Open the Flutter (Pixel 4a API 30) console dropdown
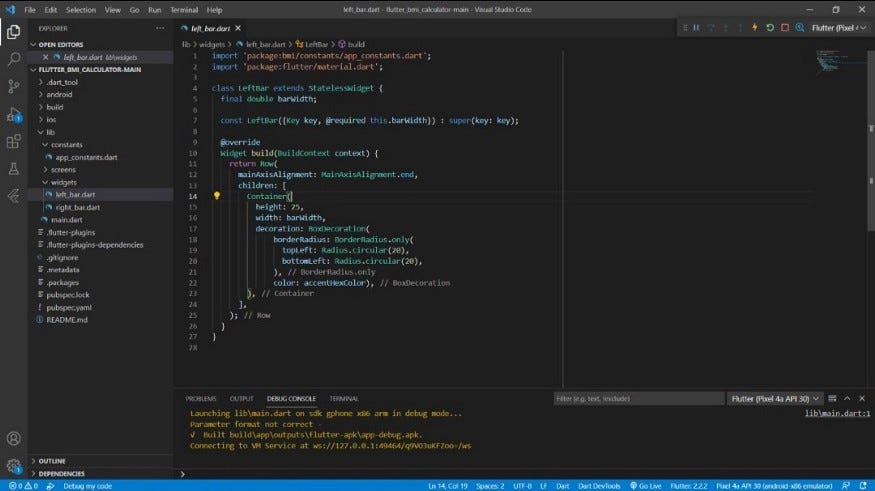This screenshot has width=875, height=491. tap(775, 398)
